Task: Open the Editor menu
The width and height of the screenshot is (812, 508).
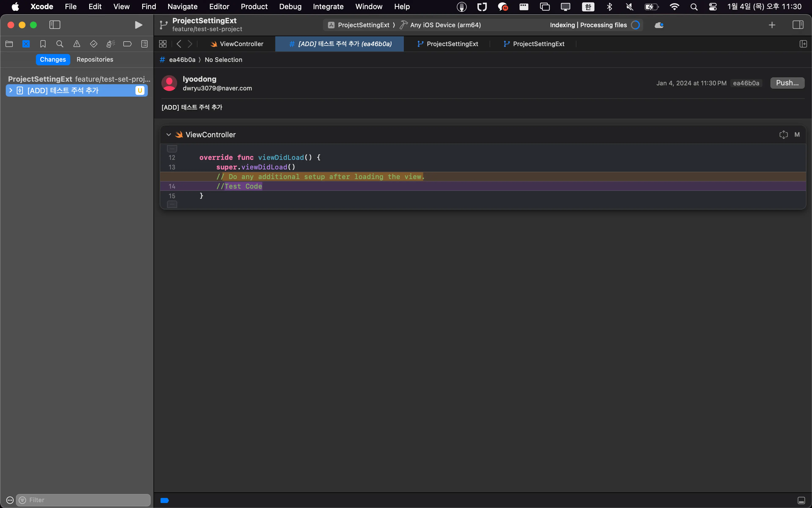Action: (x=219, y=7)
